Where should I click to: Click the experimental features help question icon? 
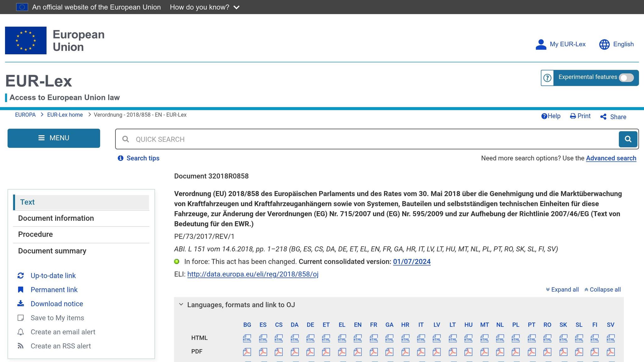tap(547, 78)
